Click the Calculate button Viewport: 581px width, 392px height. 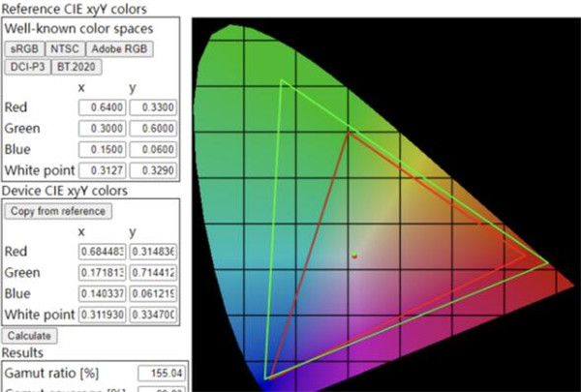click(29, 336)
